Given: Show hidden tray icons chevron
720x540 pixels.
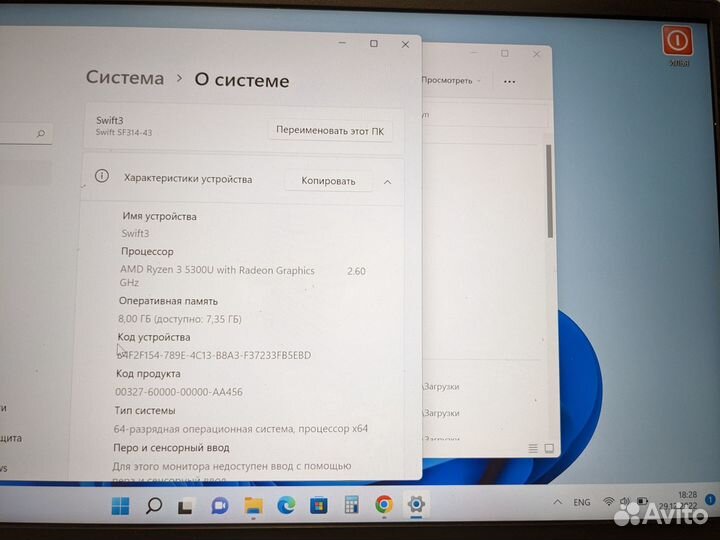Looking at the screenshot, I should click(557, 502).
